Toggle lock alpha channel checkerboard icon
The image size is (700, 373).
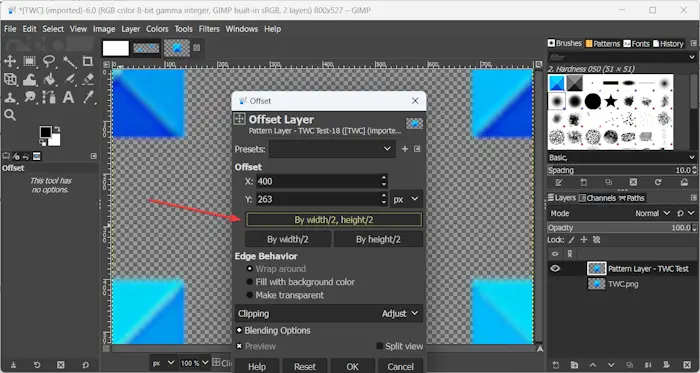tap(596, 240)
